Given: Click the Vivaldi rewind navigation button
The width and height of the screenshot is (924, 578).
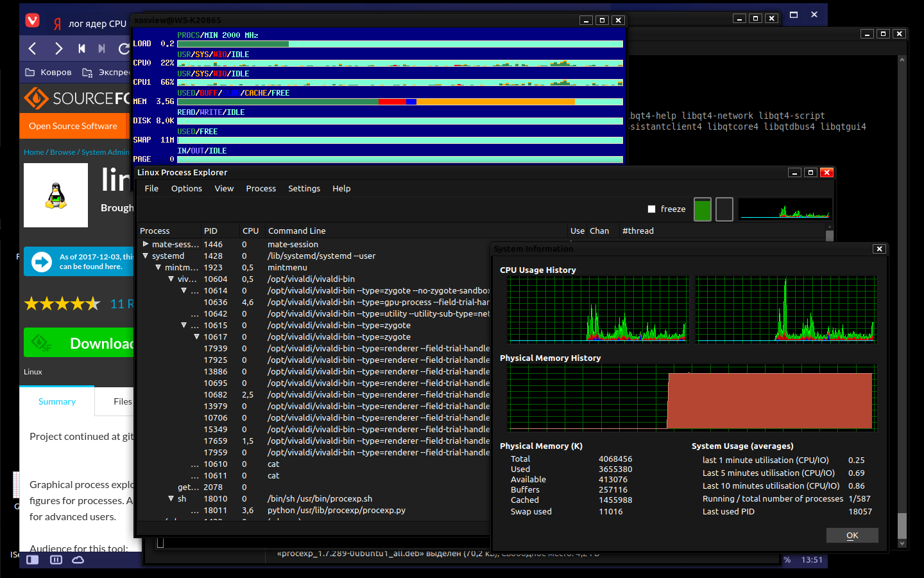Looking at the screenshot, I should click(81, 48).
